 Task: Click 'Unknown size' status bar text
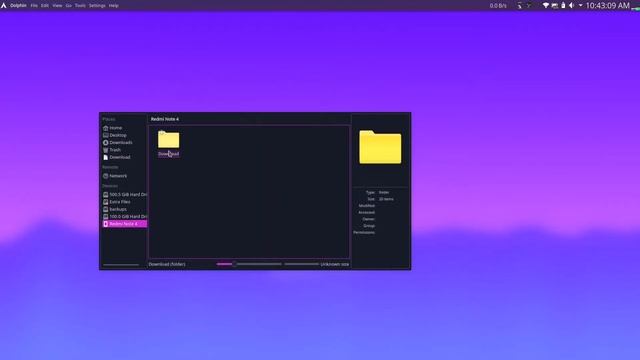tap(335, 264)
